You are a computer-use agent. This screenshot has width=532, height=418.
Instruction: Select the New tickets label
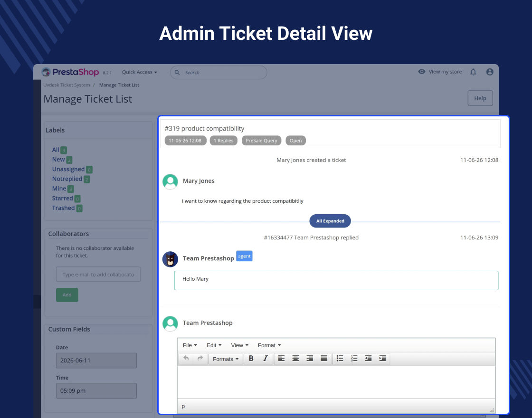pyautogui.click(x=58, y=160)
